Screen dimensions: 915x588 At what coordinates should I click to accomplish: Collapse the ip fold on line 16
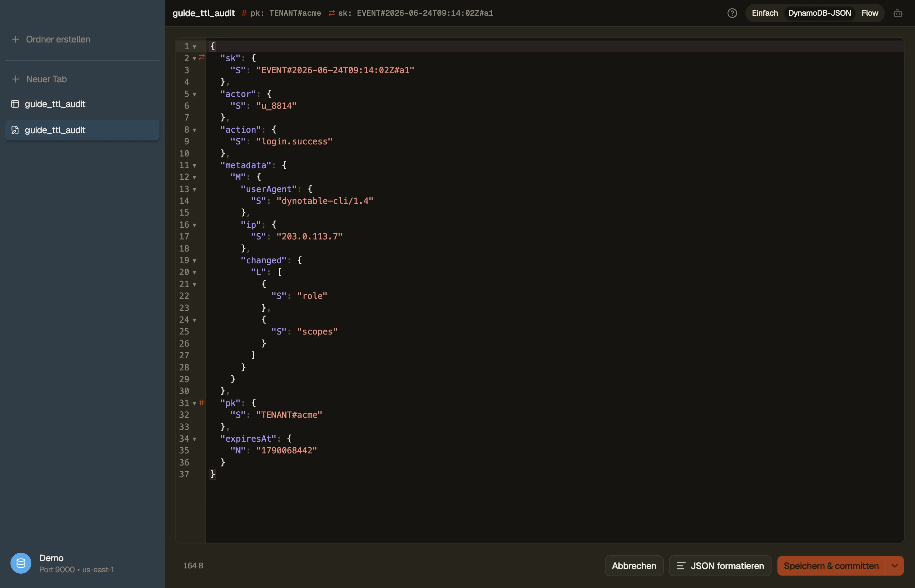click(194, 225)
